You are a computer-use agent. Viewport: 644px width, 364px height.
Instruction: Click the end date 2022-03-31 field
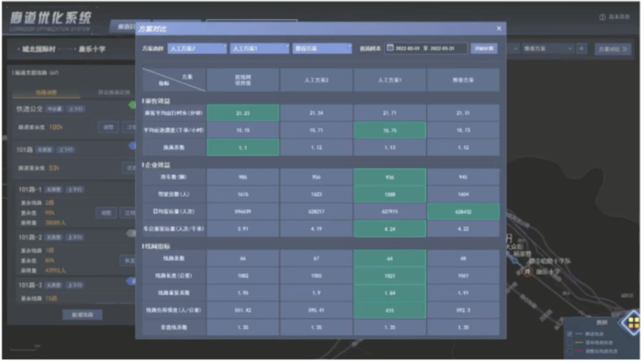click(x=443, y=49)
